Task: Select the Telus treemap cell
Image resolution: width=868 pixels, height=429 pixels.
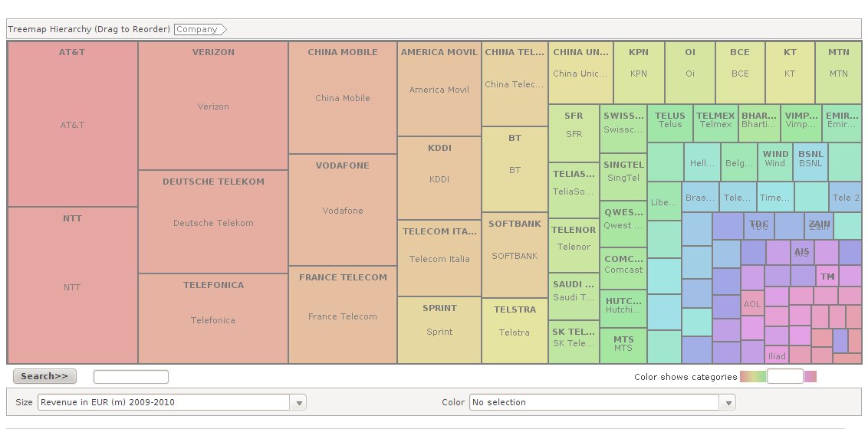Action: point(670,123)
